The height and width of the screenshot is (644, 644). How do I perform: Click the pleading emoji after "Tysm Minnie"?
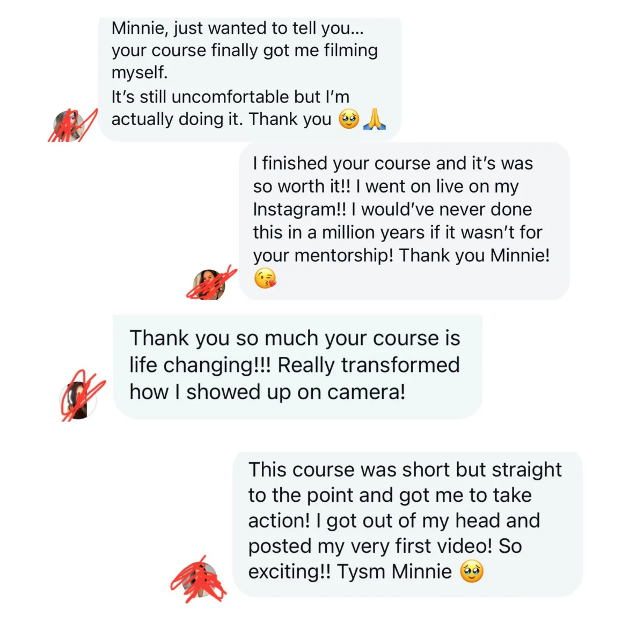pos(472,572)
